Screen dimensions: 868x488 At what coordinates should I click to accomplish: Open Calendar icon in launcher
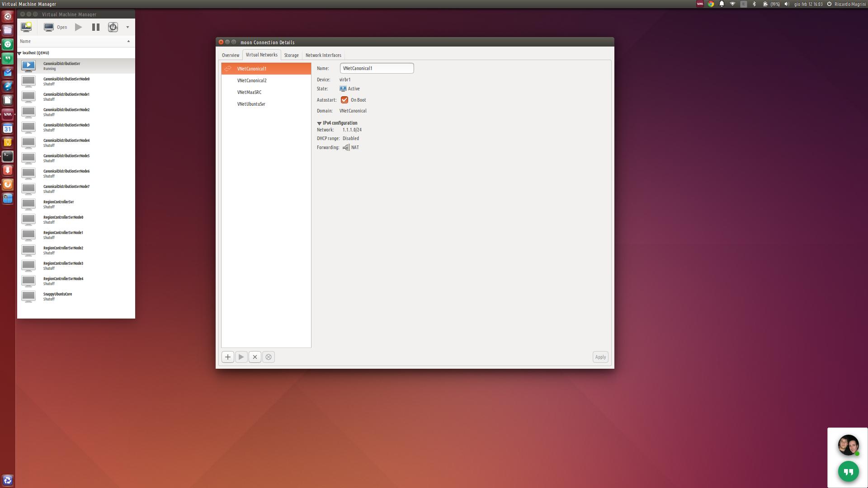pos(8,128)
